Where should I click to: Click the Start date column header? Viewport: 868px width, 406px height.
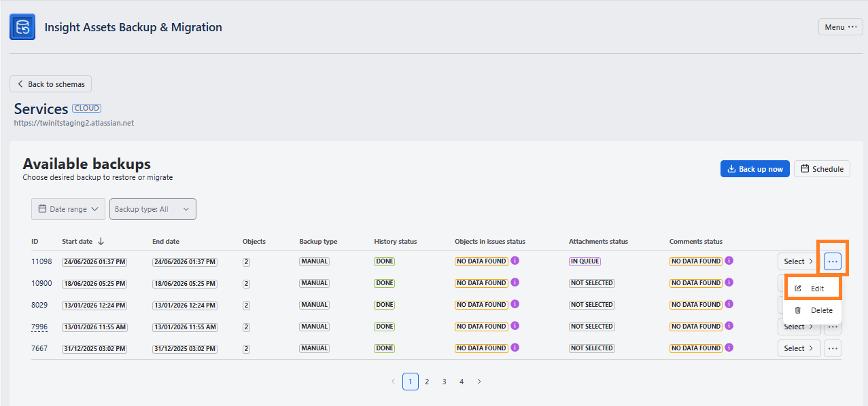(77, 241)
